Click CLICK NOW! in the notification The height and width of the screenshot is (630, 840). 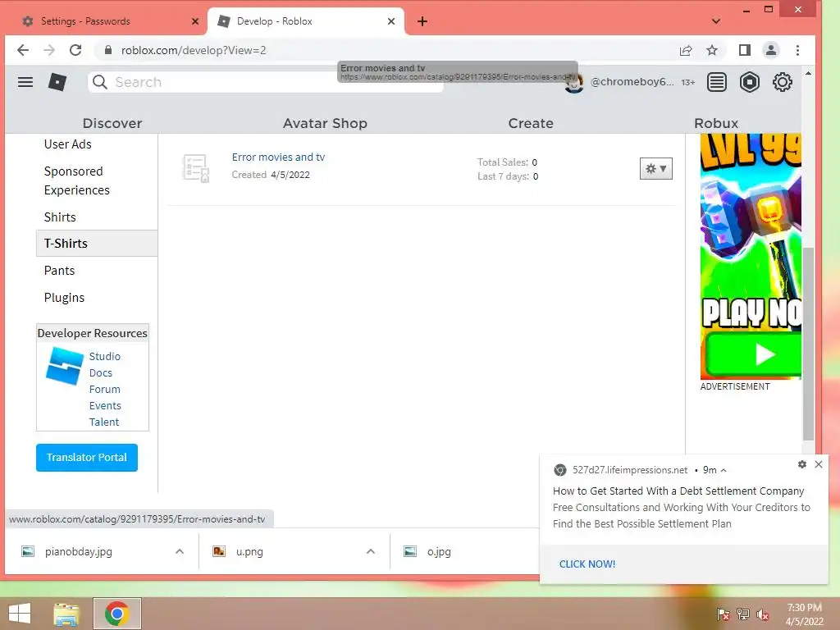[x=587, y=564]
